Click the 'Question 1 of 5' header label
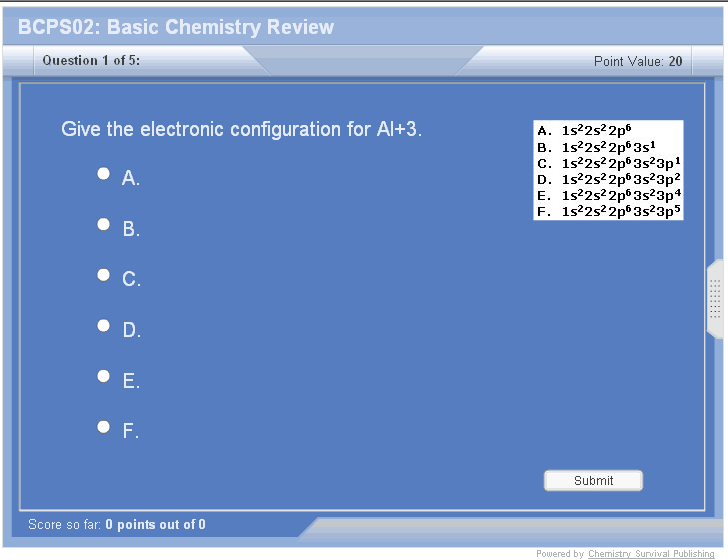Screen dimensions: 728x560 pyautogui.click(x=91, y=61)
